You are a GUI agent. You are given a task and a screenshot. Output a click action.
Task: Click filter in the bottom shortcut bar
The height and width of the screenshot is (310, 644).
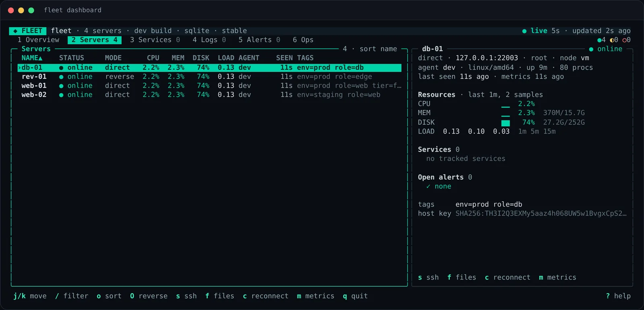72,296
